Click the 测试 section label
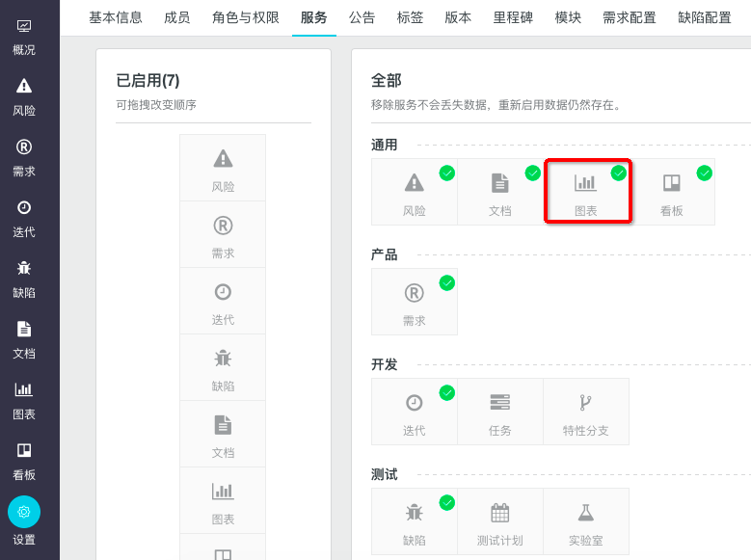 coord(384,475)
